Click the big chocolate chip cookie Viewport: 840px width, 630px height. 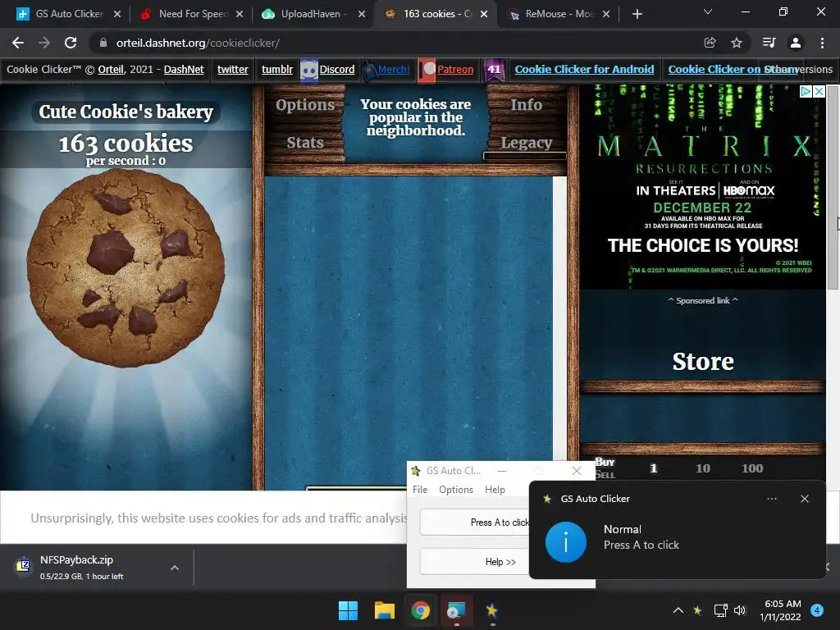point(126,268)
